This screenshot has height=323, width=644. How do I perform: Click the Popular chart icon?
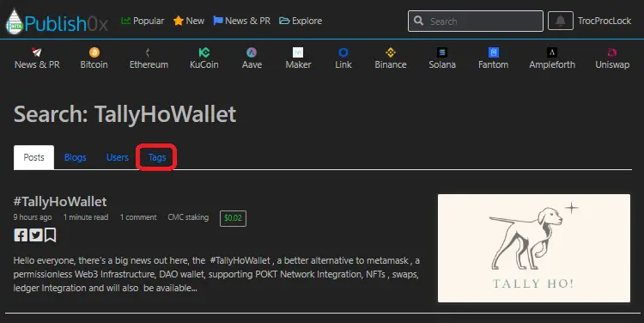pyautogui.click(x=125, y=21)
